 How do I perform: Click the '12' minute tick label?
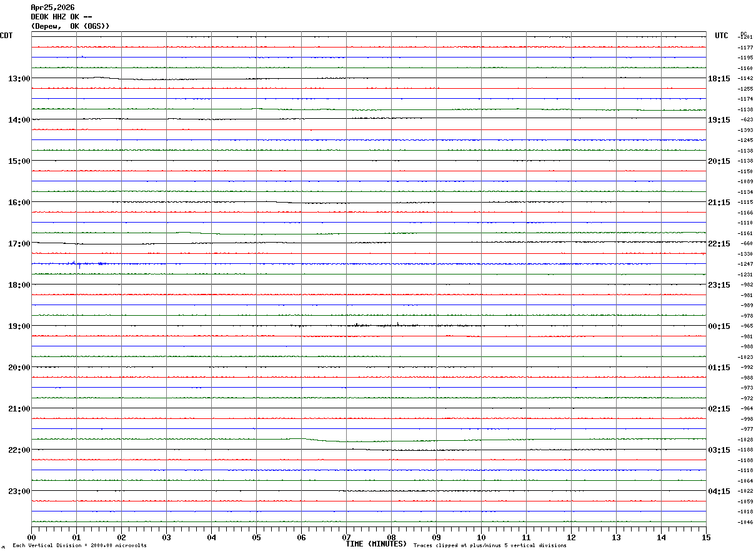point(571,537)
